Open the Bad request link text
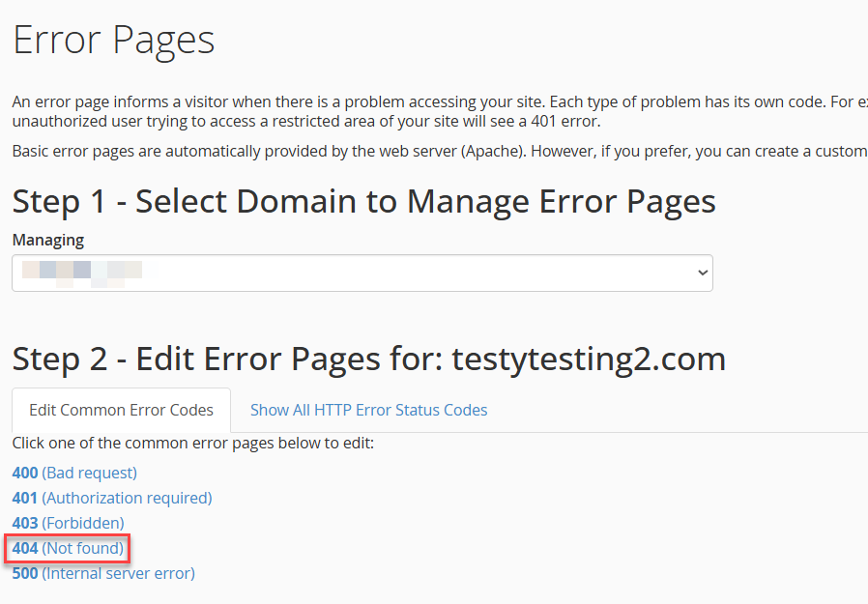This screenshot has width=868, height=604. (x=87, y=473)
